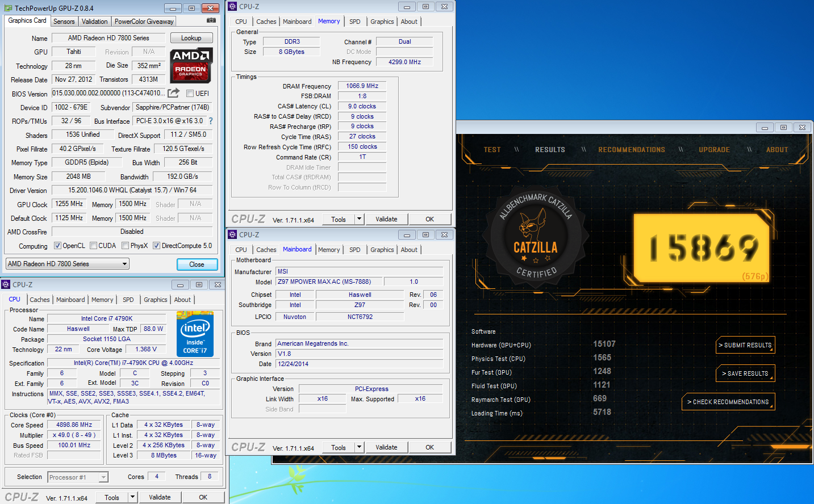Click the GPU-Z screenshot camera icon
Image resolution: width=814 pixels, height=504 pixels.
point(211,20)
